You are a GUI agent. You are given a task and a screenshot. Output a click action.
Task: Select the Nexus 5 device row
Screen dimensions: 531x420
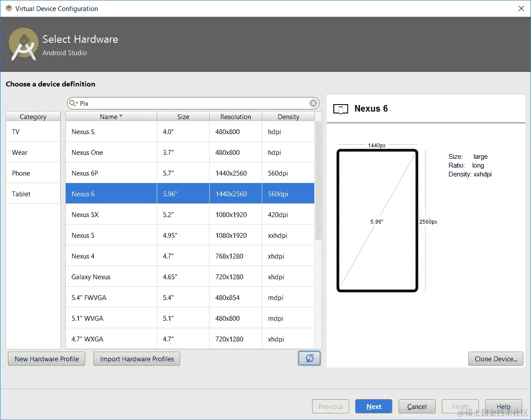click(190, 235)
